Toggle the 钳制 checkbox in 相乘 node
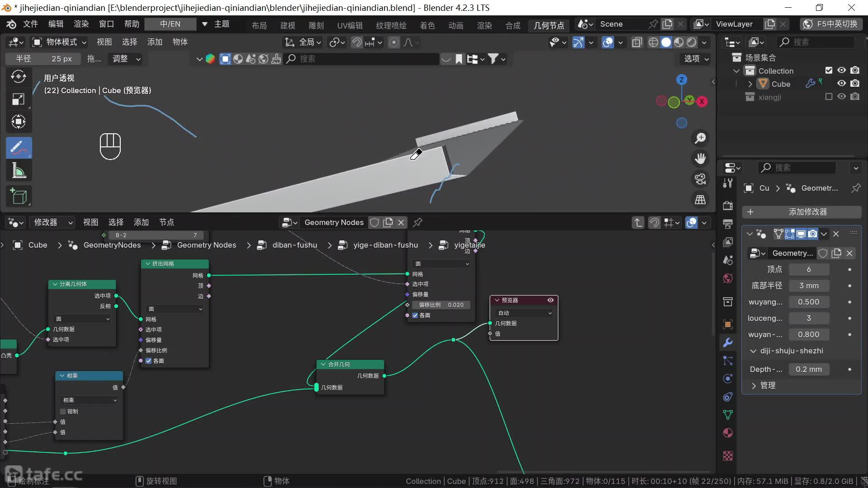 tap(63, 411)
